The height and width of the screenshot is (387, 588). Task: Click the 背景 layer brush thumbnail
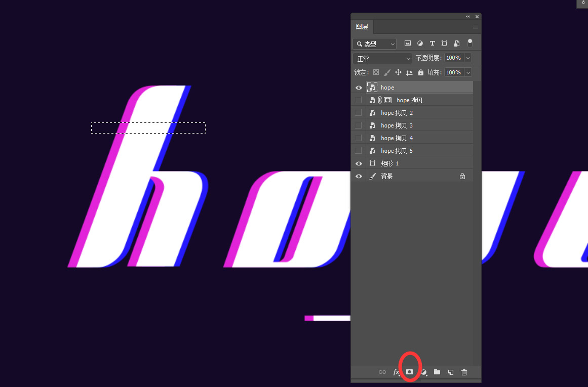coord(372,176)
